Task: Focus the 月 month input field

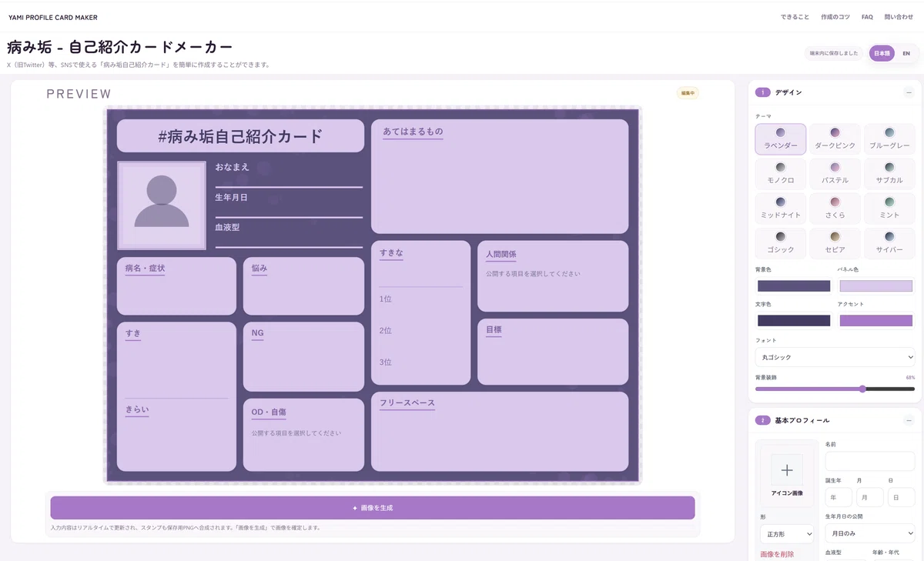Action: [x=870, y=497]
